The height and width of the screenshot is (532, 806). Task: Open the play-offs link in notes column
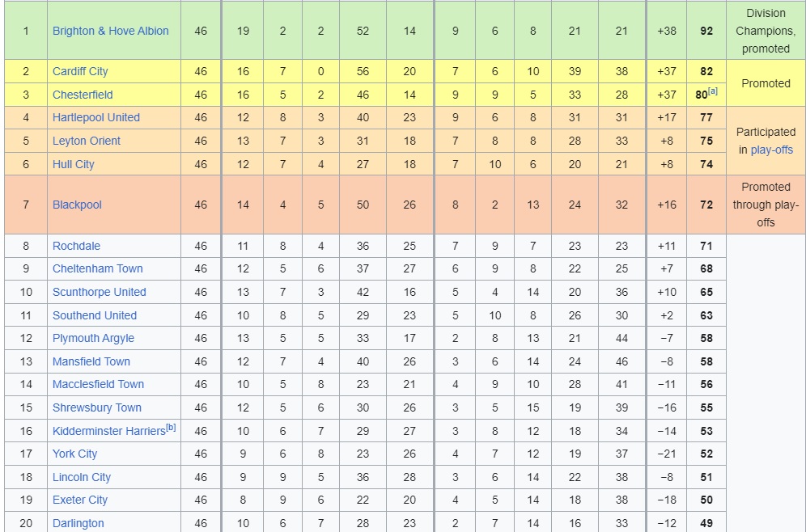771,150
